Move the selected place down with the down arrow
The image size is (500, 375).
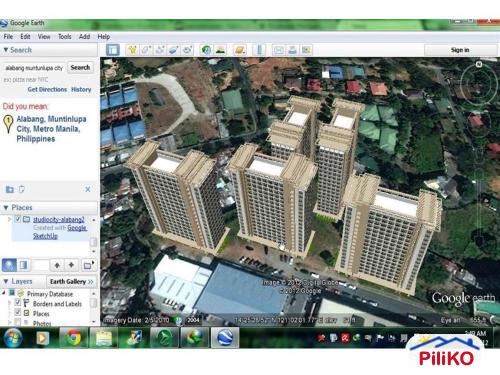coord(71,265)
